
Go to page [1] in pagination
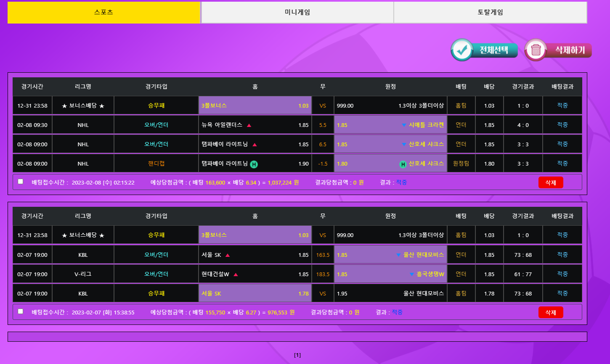[x=297, y=355]
